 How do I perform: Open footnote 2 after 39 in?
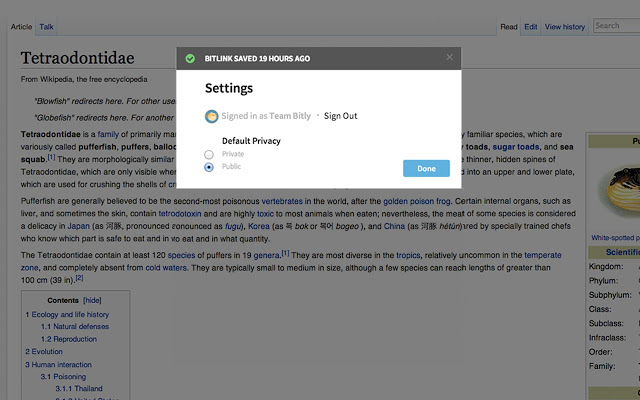[80, 278]
